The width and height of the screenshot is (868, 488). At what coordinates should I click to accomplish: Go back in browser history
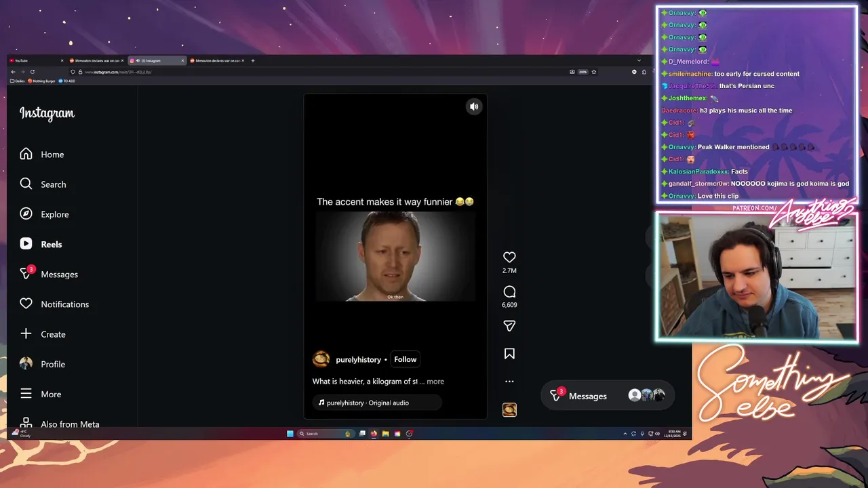click(x=13, y=72)
